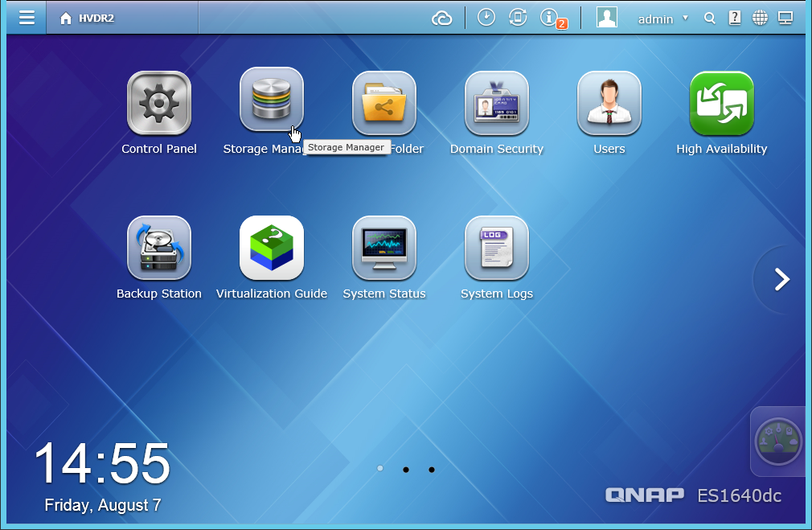Open the language globe icon

(760, 18)
